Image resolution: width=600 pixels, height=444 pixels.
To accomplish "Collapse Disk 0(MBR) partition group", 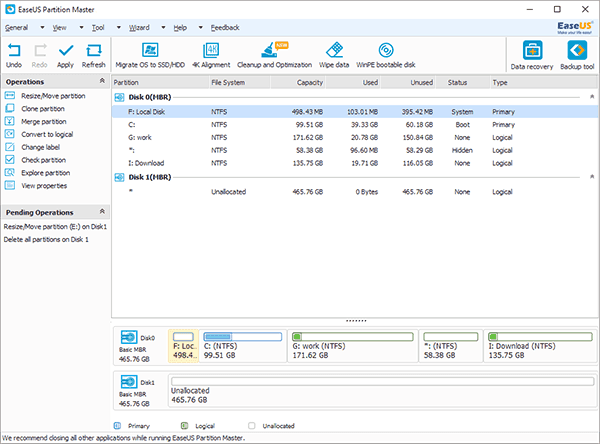I will click(x=592, y=97).
